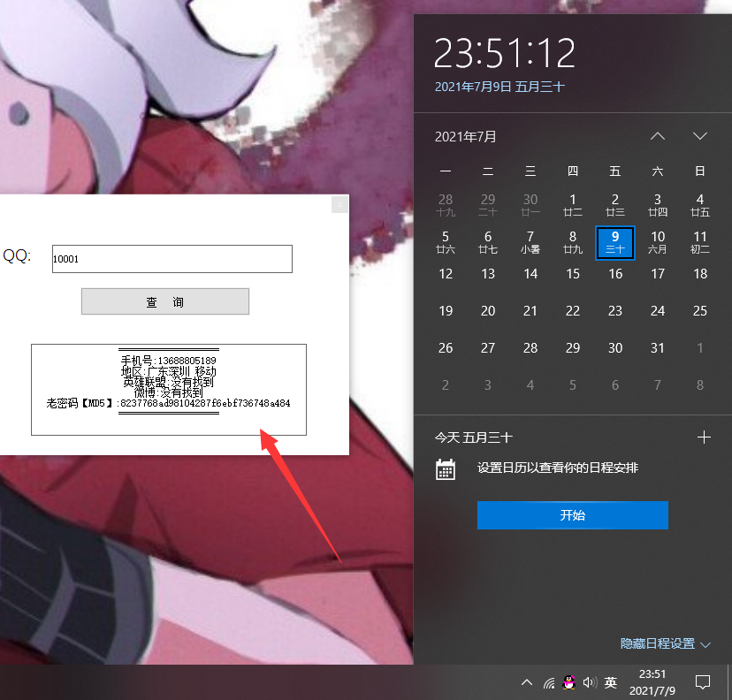Select July 10 六月 in calendar
Image resolution: width=732 pixels, height=700 pixels.
pos(658,243)
